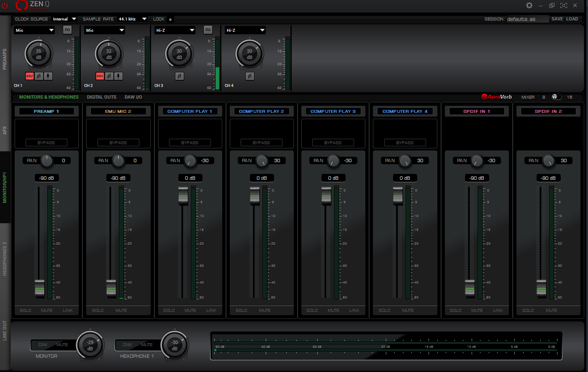
Task: Click the CH 1 gain knob at 35 dB
Action: click(39, 54)
